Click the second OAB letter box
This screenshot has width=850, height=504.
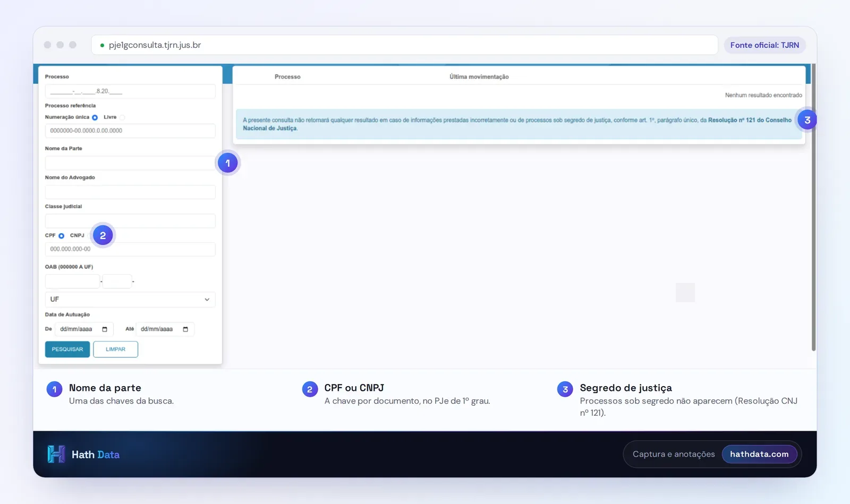(x=117, y=281)
